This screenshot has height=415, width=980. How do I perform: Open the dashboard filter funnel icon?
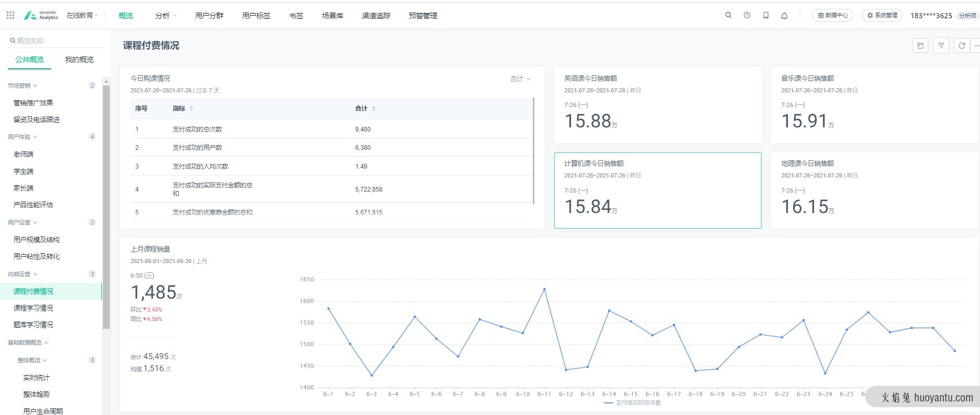pyautogui.click(x=941, y=45)
